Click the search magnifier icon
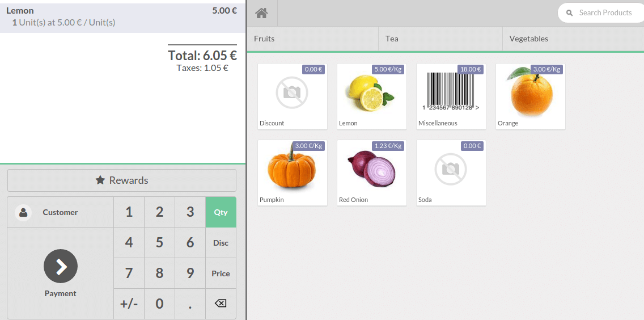 [570, 12]
